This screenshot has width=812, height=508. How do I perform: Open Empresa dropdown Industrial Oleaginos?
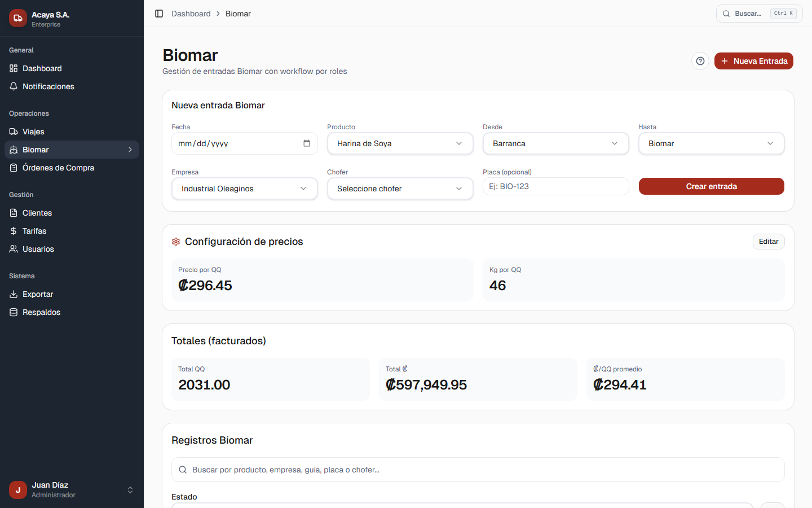click(245, 189)
